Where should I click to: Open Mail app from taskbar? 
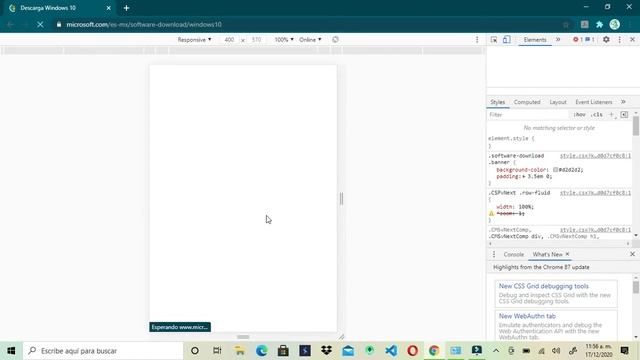[348, 351]
